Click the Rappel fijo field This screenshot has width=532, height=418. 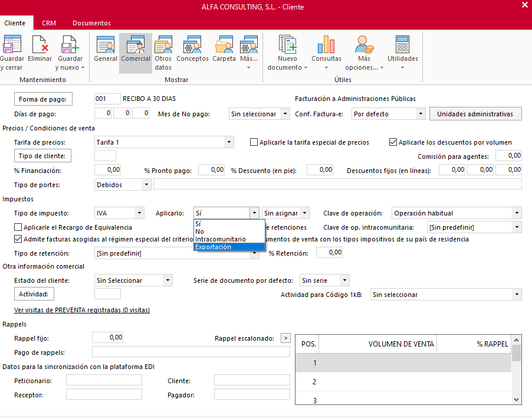[x=107, y=338]
